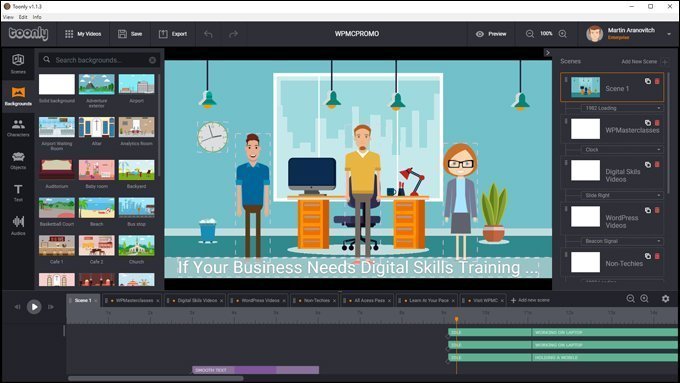The height and width of the screenshot is (383, 680).
Task: Open the Slide Right transition dropdown
Action: [x=621, y=196]
